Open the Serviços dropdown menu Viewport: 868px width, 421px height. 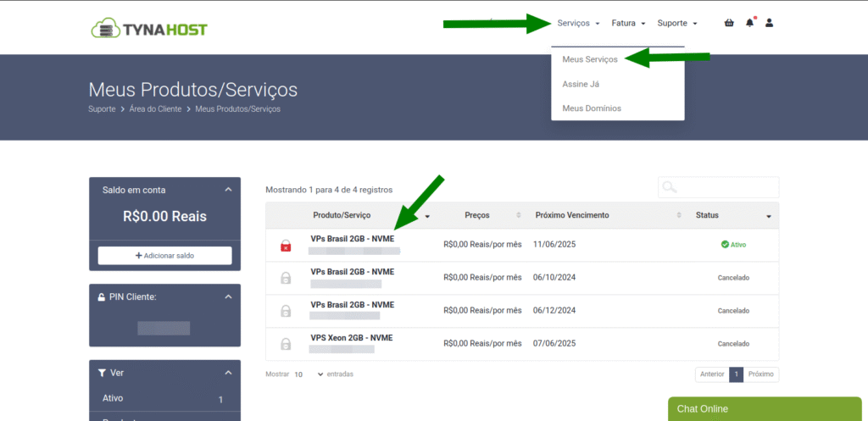[578, 23]
